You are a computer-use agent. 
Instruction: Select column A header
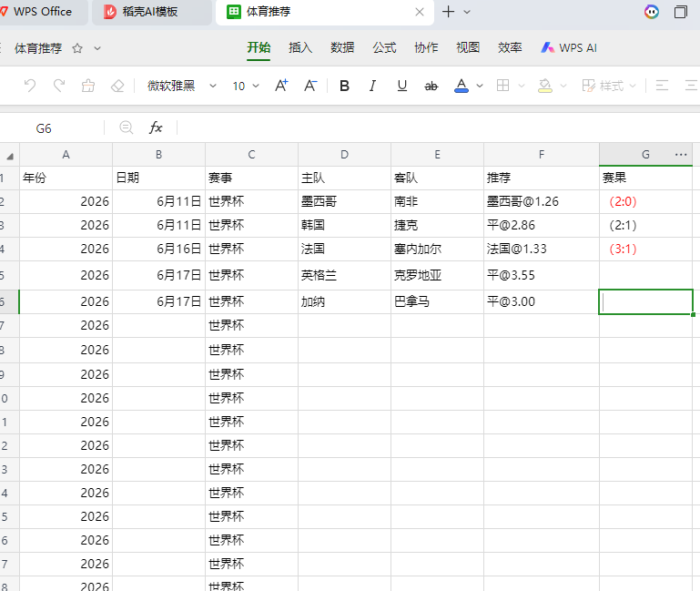(66, 155)
